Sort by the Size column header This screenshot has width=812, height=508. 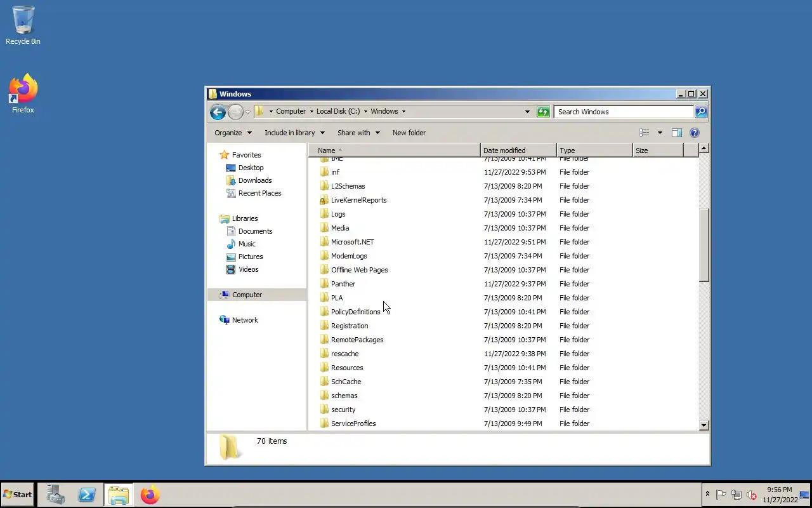click(658, 150)
